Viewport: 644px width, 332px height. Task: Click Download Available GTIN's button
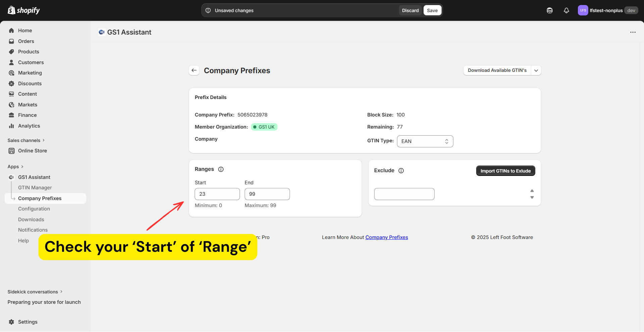pyautogui.click(x=497, y=70)
